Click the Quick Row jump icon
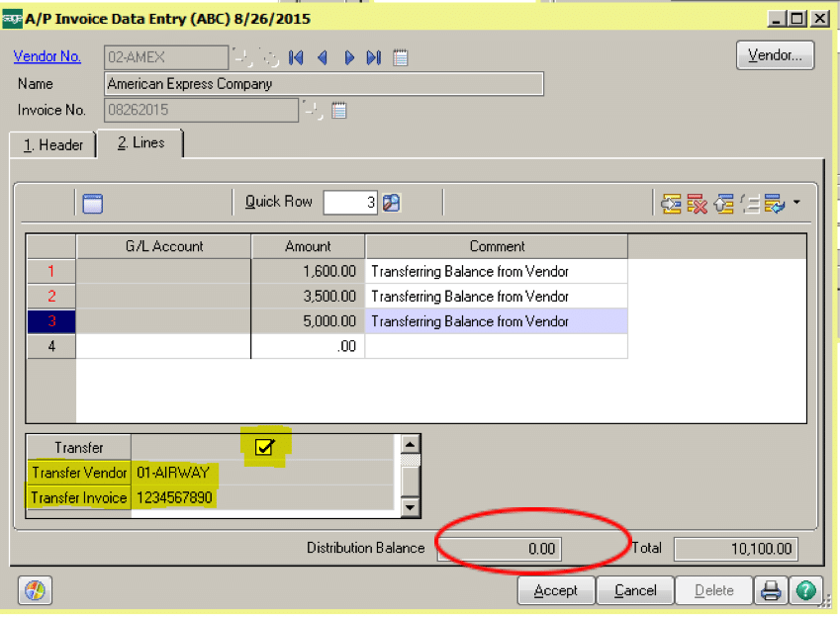The height and width of the screenshot is (617, 840). point(392,203)
